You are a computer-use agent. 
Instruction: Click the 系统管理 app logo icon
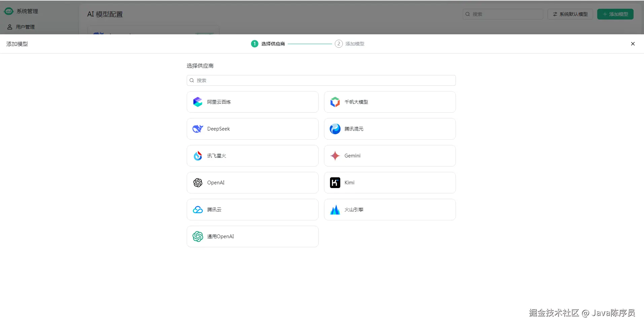click(9, 11)
